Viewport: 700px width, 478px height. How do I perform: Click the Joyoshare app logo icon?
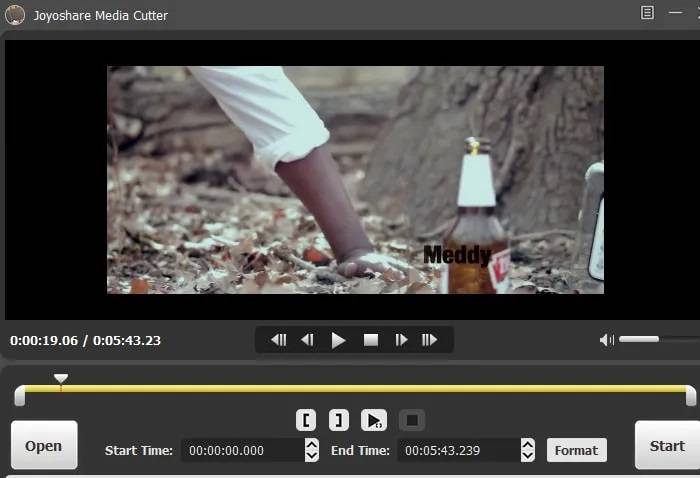(x=15, y=15)
